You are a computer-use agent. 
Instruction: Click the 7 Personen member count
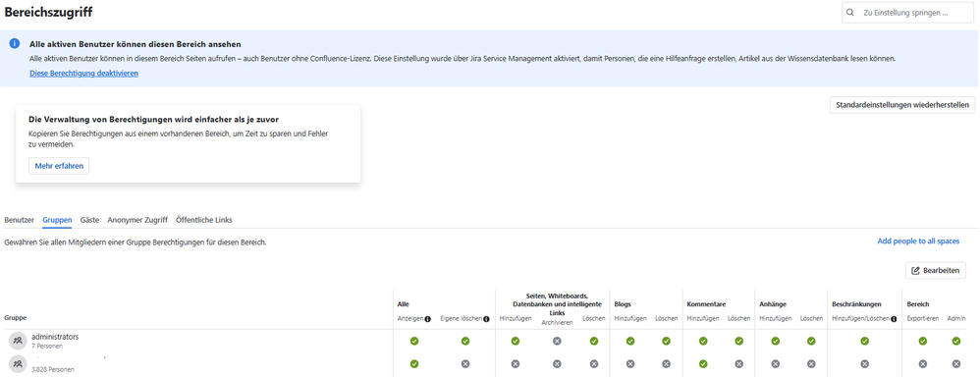click(46, 346)
